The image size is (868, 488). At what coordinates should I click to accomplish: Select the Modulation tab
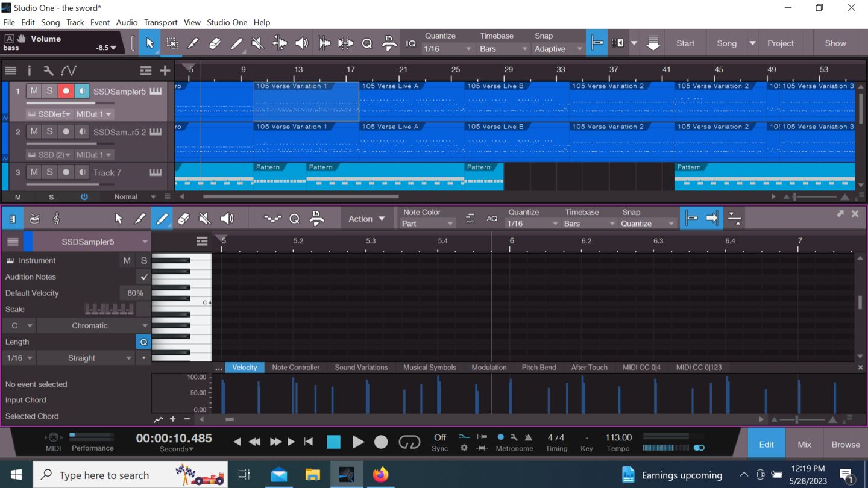[x=489, y=368]
